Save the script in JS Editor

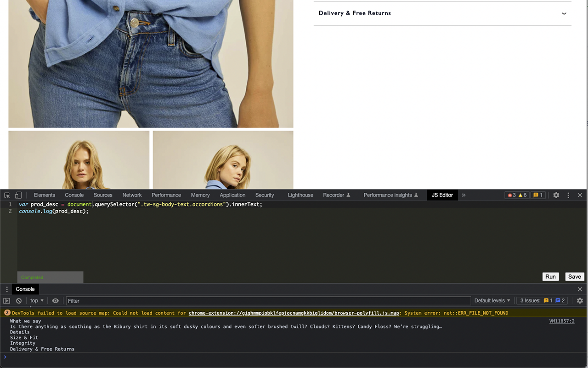(x=574, y=276)
